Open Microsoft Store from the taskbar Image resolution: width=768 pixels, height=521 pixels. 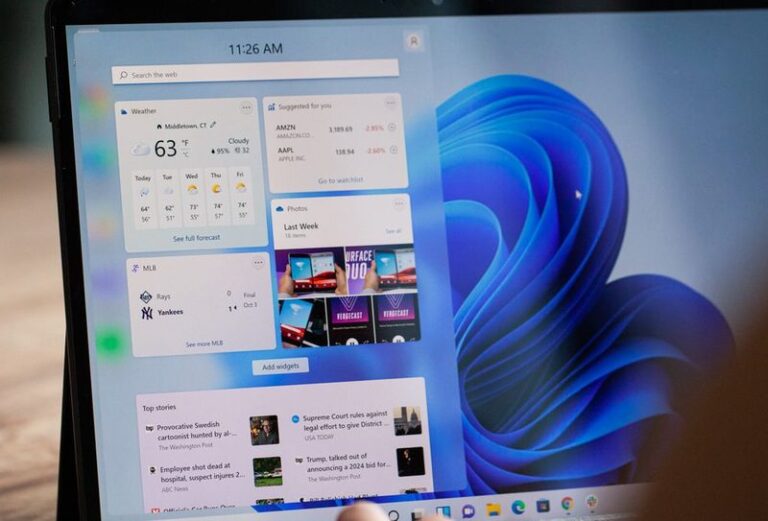pos(542,505)
